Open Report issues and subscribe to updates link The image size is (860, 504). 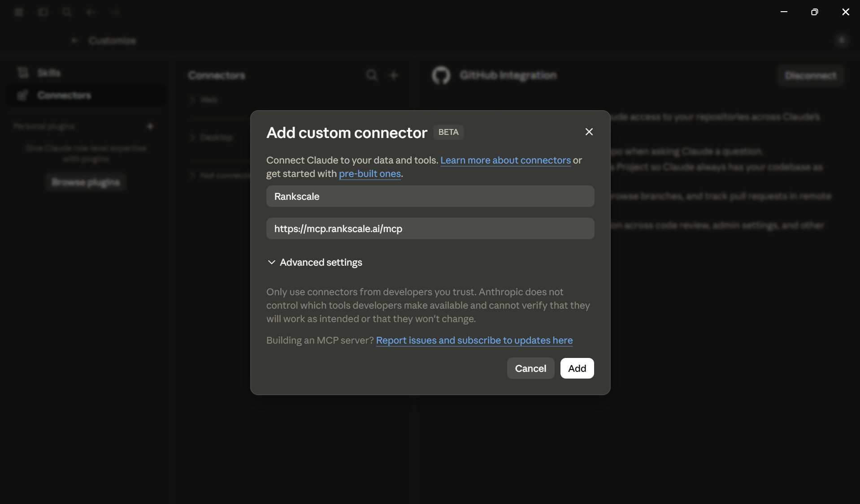pyautogui.click(x=474, y=340)
